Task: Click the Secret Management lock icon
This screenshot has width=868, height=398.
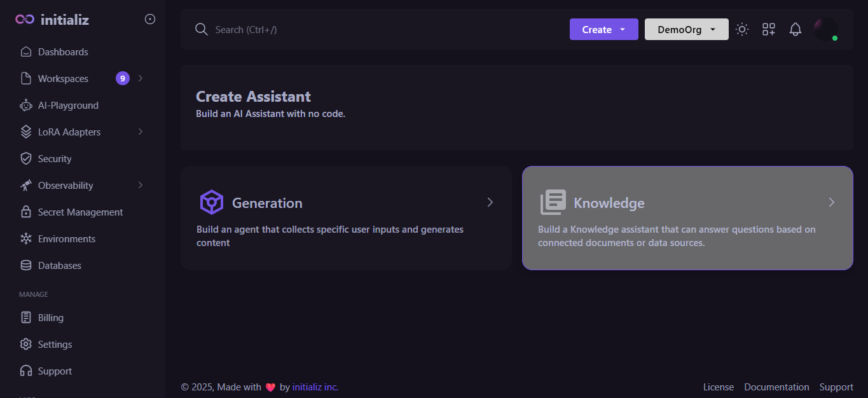Action: 26,212
